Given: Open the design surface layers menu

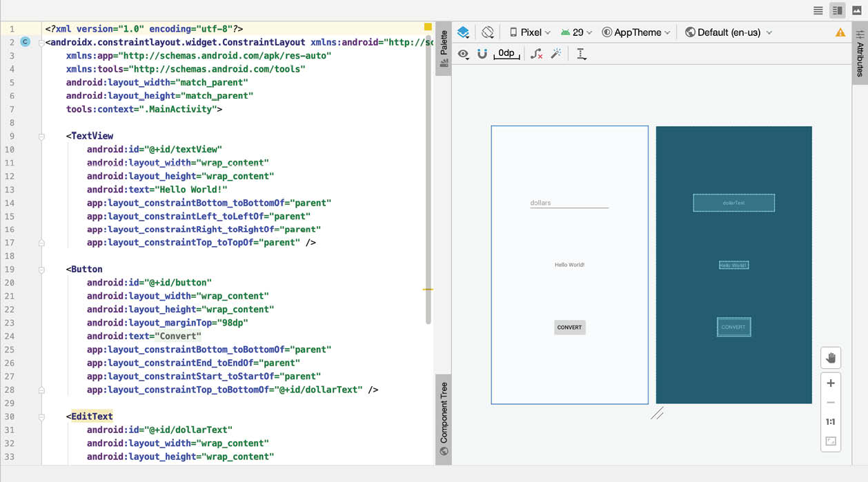Looking at the screenshot, I should [x=464, y=32].
